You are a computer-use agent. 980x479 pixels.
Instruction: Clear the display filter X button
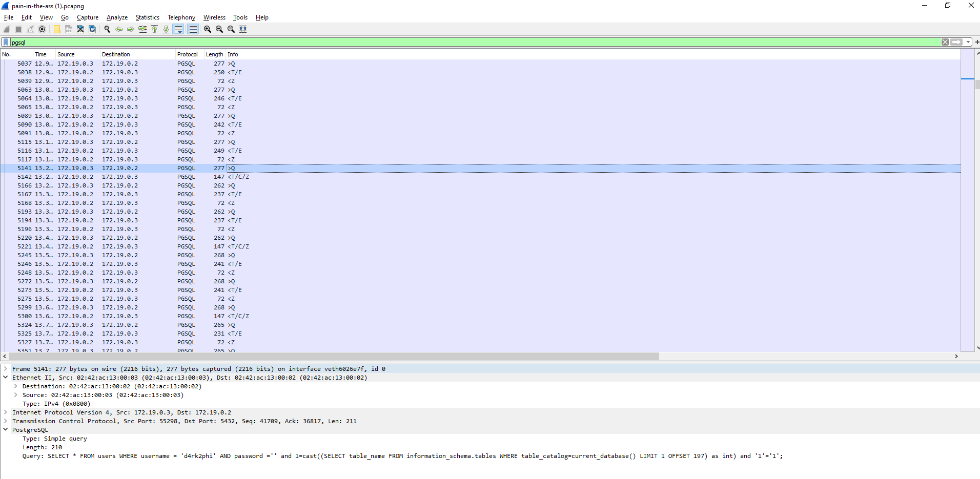(x=945, y=42)
